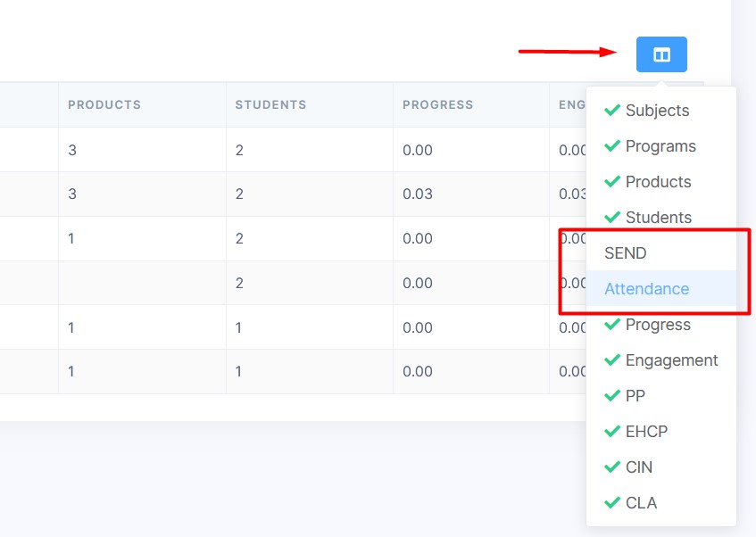The width and height of the screenshot is (756, 537).
Task: Select the 0.03 progress value cell
Action: (418, 194)
